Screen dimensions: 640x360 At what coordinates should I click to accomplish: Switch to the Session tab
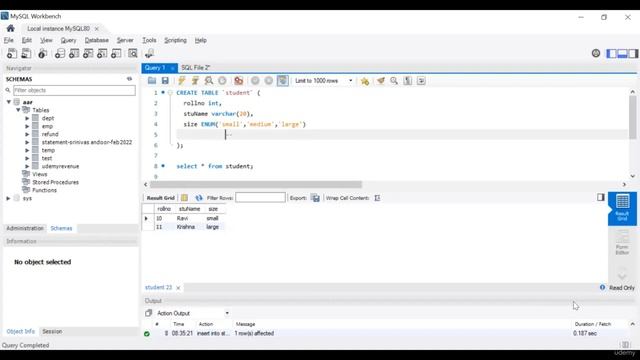[52, 331]
